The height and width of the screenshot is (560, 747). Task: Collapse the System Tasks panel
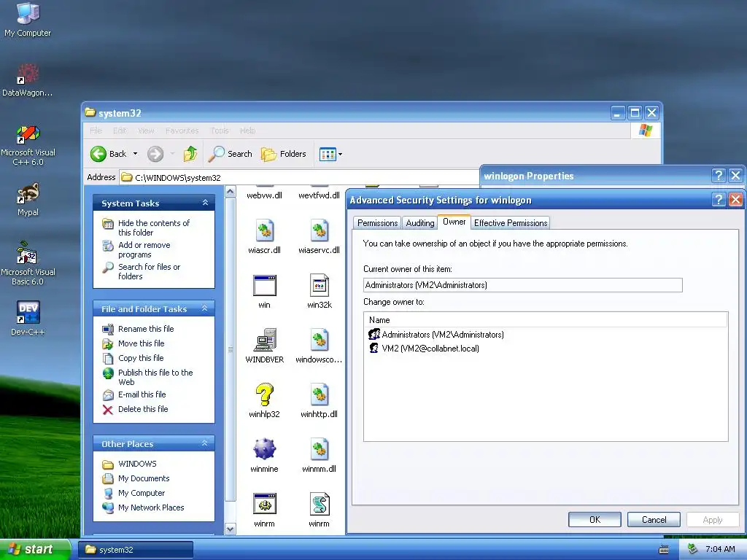click(x=205, y=203)
